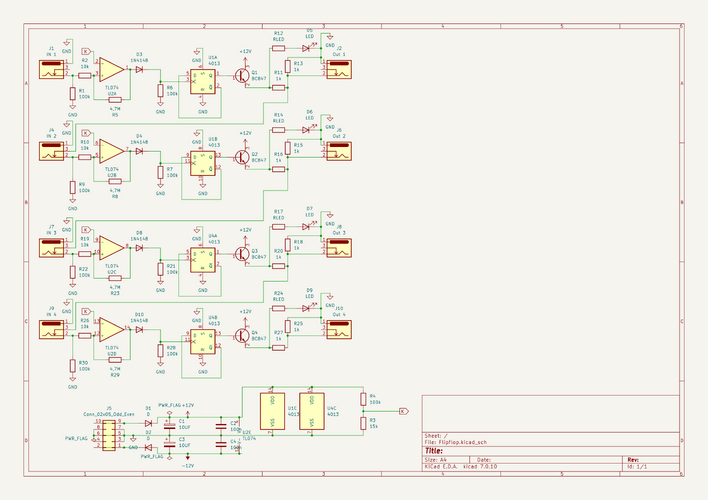Pick the U1A 4013 flip-flop block
708x500 pixels.
click(203, 82)
